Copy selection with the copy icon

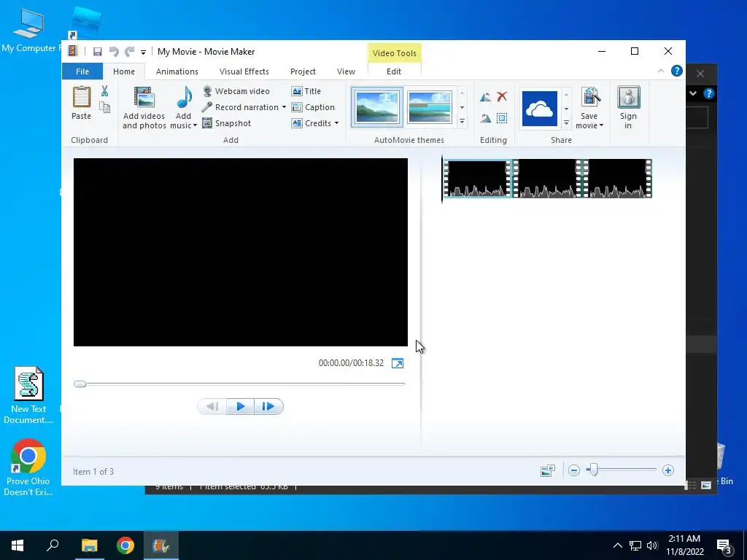click(x=104, y=107)
